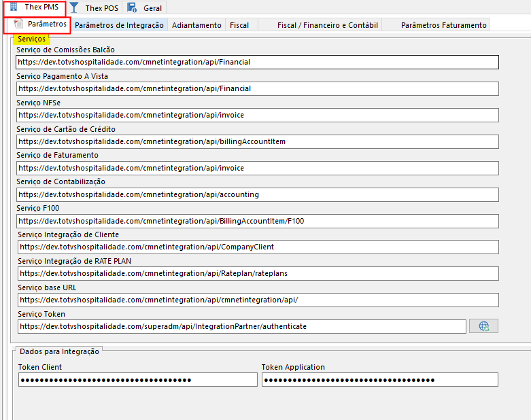Click the Serviço de Comissões Balcão label

point(65,50)
